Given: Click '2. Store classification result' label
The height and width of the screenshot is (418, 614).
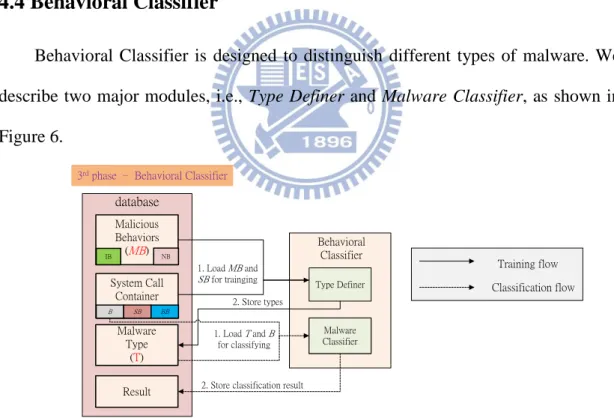Looking at the screenshot, I should tap(252, 385).
